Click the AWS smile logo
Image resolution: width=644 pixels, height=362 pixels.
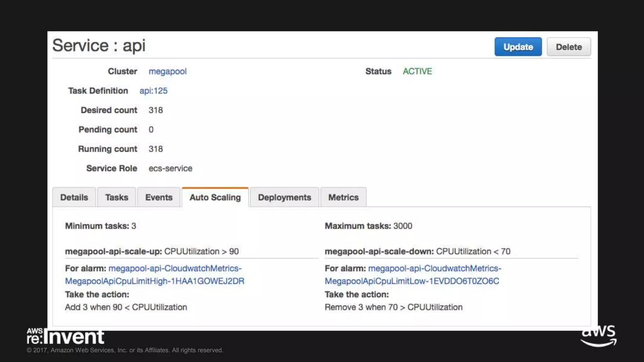(598, 336)
